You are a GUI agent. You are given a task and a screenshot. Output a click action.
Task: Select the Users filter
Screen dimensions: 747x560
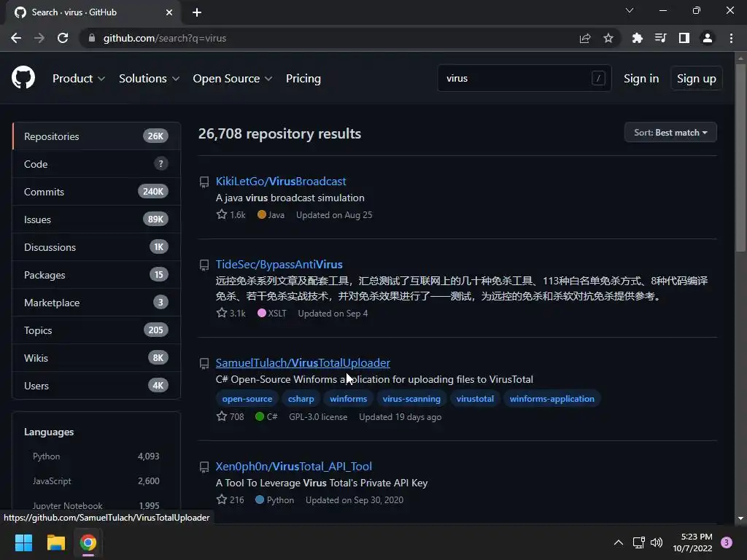click(96, 385)
